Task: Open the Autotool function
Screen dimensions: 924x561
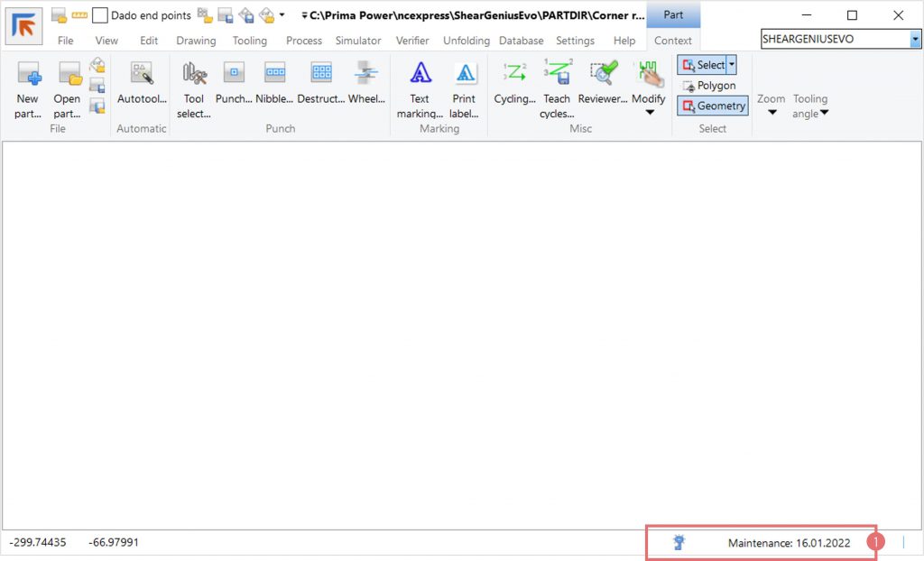Action: 142,76
